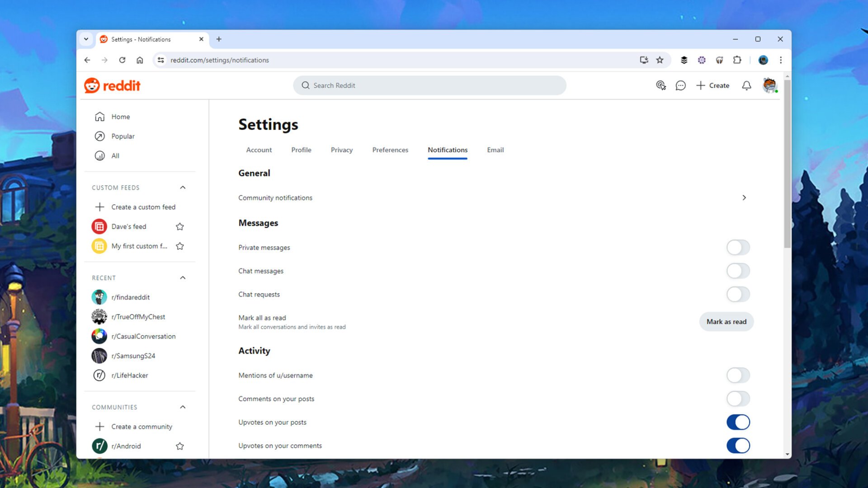Open the chat bubble icon

[x=680, y=85]
